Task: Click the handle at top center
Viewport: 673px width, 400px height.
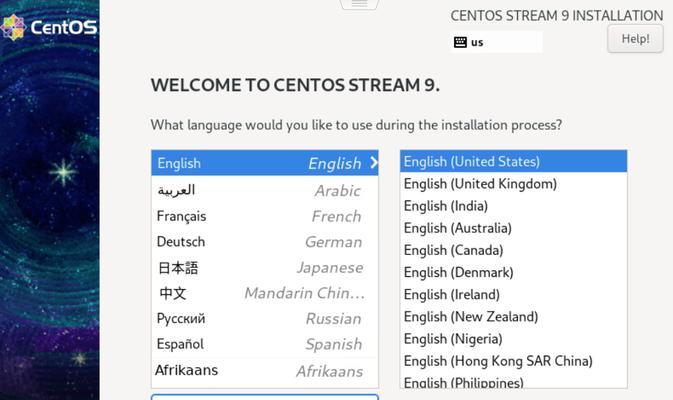Action: 359,4
